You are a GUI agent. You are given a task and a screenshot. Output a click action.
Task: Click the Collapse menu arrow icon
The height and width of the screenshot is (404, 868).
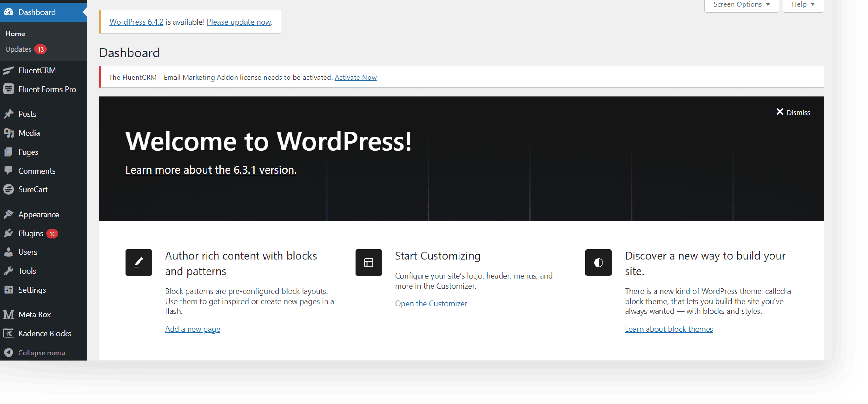coord(9,352)
